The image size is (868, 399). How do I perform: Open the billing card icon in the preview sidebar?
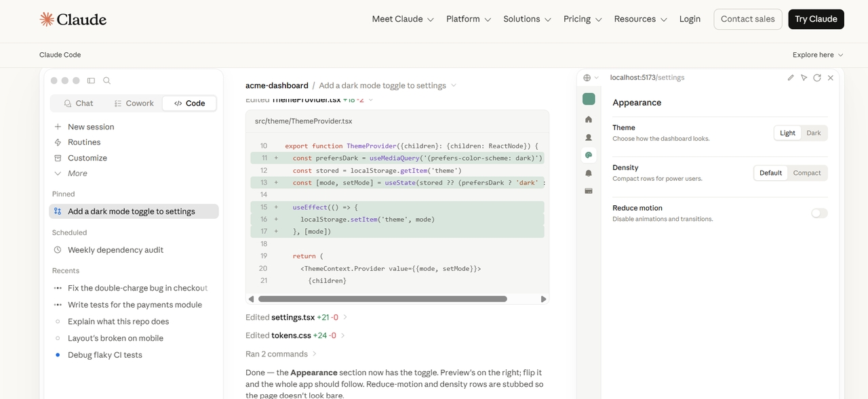coord(589,191)
